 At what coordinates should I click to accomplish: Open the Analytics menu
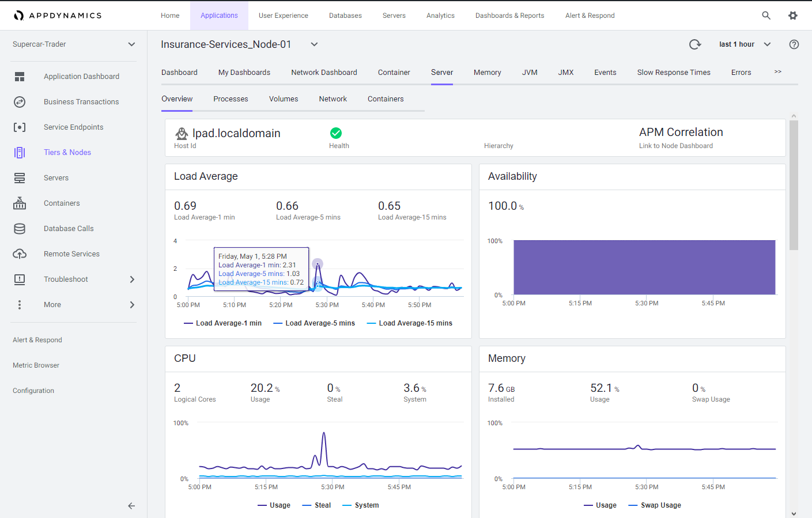pos(440,16)
